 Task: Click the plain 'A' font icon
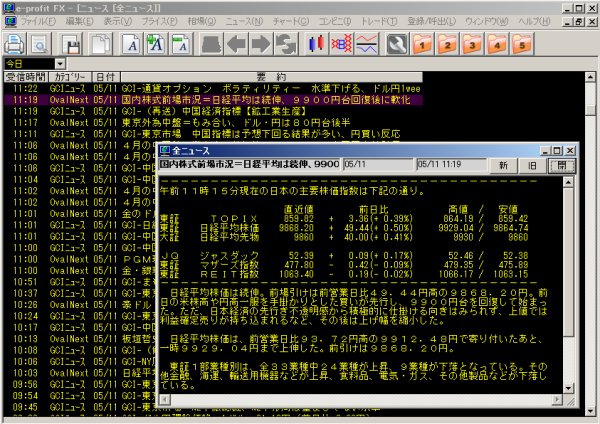tap(132, 44)
